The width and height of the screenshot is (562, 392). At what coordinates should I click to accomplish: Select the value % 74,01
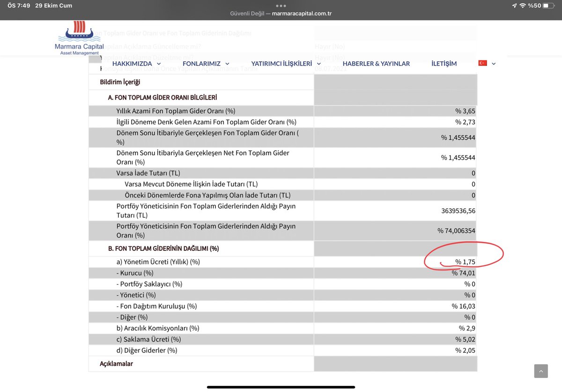pyautogui.click(x=464, y=273)
